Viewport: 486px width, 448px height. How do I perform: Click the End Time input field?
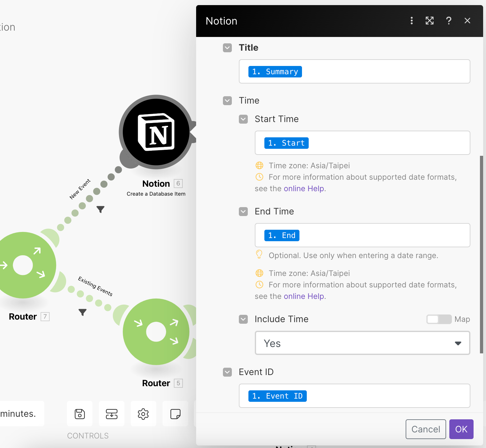coord(362,235)
